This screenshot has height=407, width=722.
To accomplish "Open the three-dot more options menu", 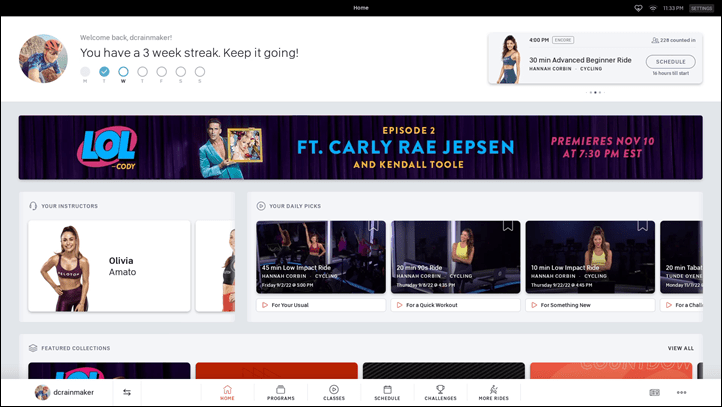I will point(681,392).
